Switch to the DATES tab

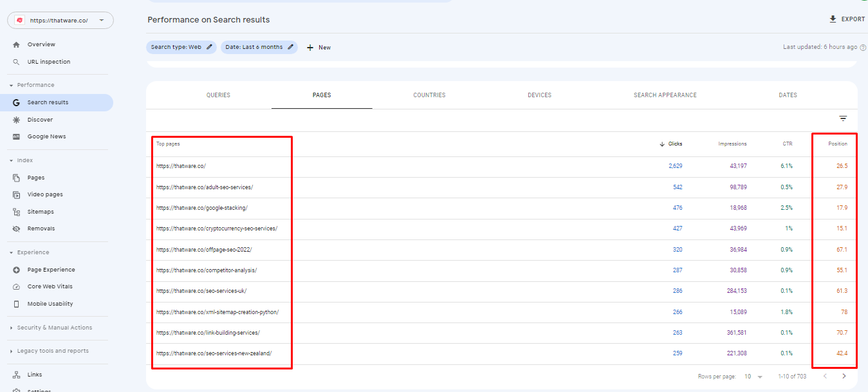[x=788, y=95]
